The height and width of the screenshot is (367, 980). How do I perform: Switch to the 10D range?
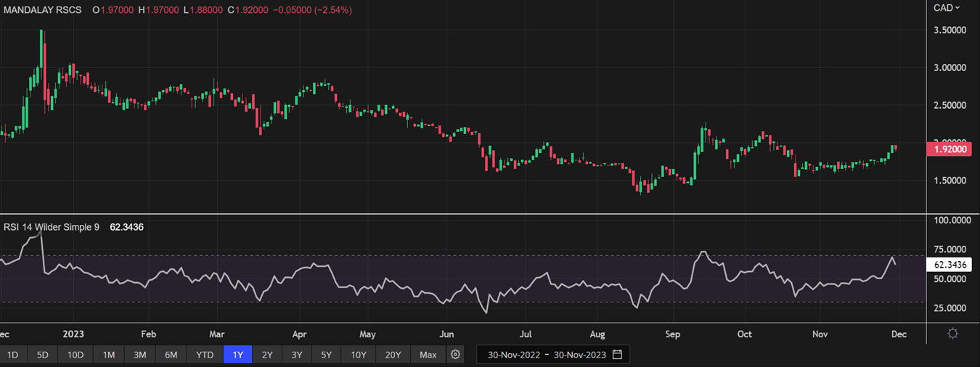75,355
